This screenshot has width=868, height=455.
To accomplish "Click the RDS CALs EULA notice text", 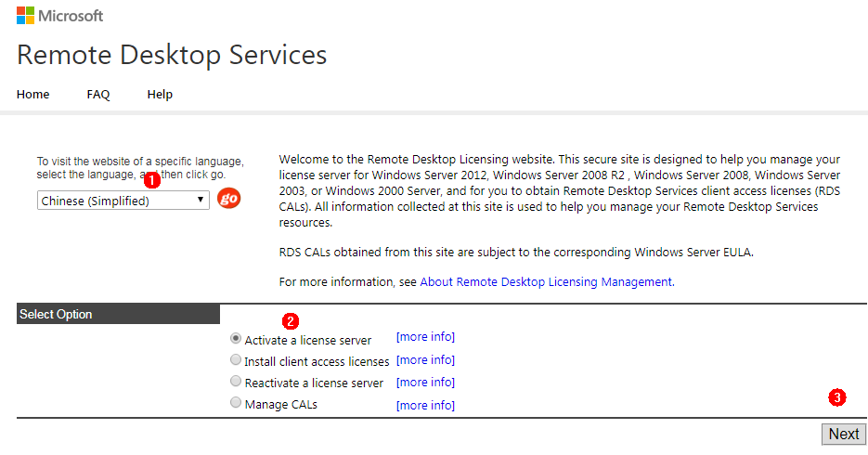I will click(x=516, y=253).
